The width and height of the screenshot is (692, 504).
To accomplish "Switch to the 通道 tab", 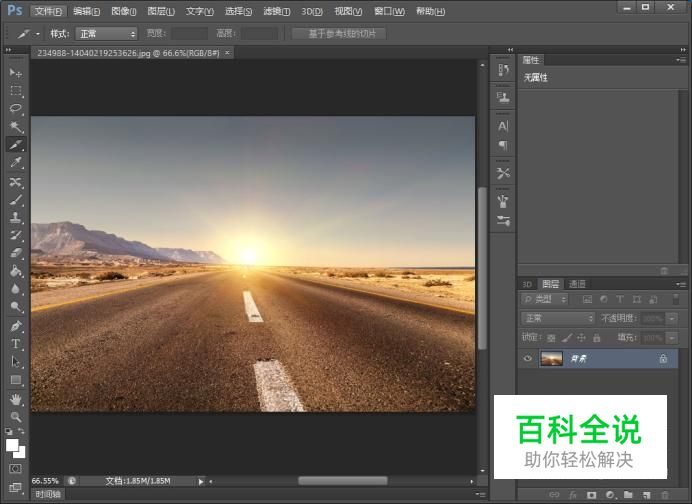I will [x=577, y=284].
